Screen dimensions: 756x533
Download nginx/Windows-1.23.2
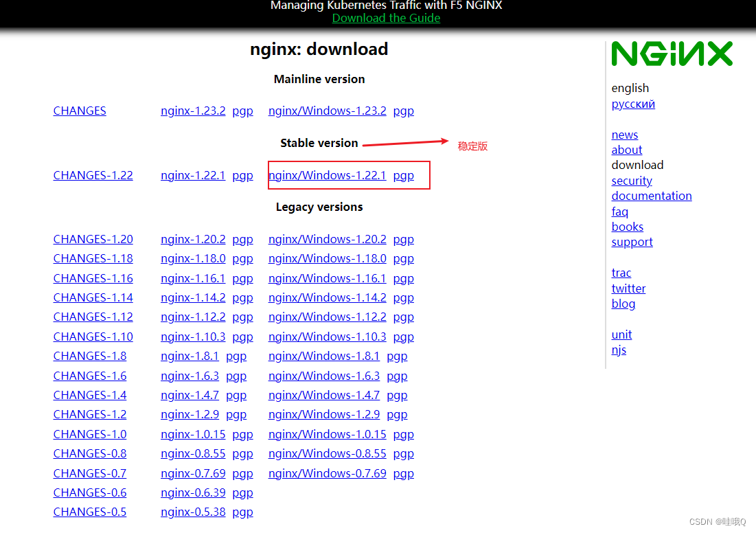coord(328,111)
